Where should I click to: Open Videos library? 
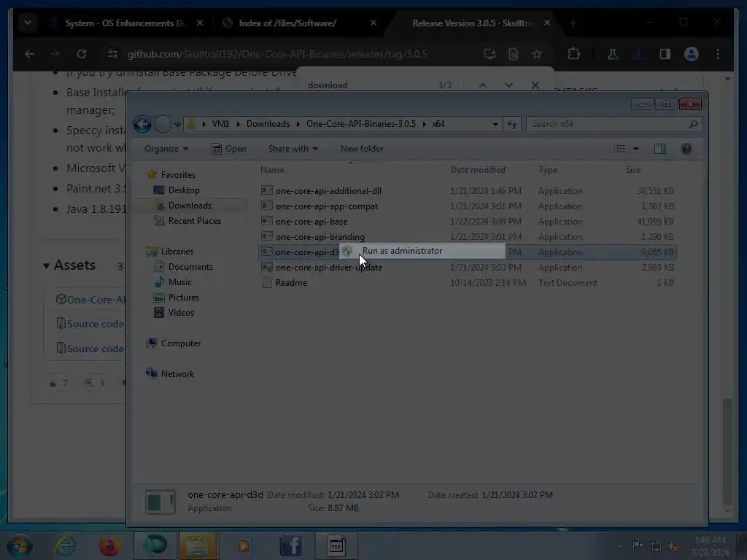click(x=181, y=312)
